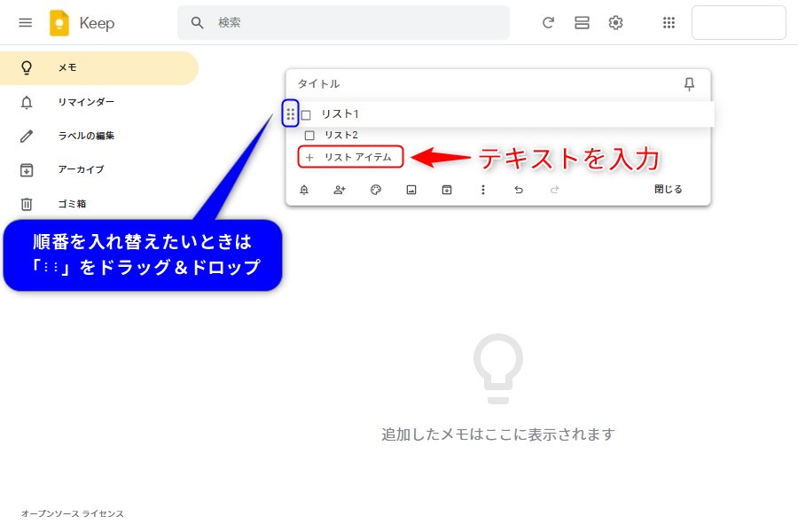Viewport: 798px width, 532px height.
Task: Add a collaborator to the note
Action: [340, 190]
